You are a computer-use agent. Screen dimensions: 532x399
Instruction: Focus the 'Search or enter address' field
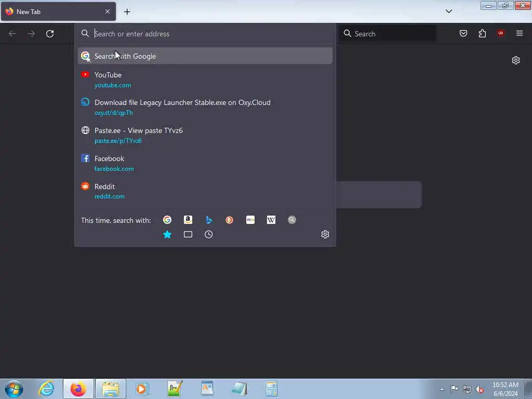point(205,34)
